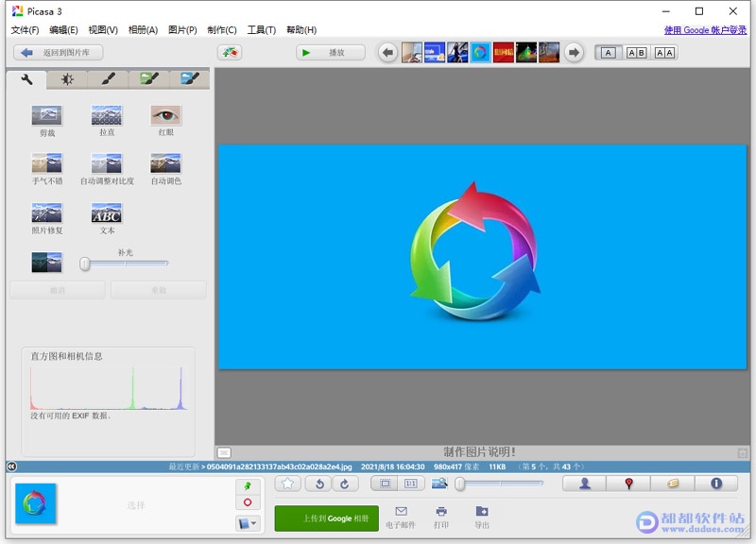
Task: Open the 帮助(H) menu
Action: click(301, 30)
